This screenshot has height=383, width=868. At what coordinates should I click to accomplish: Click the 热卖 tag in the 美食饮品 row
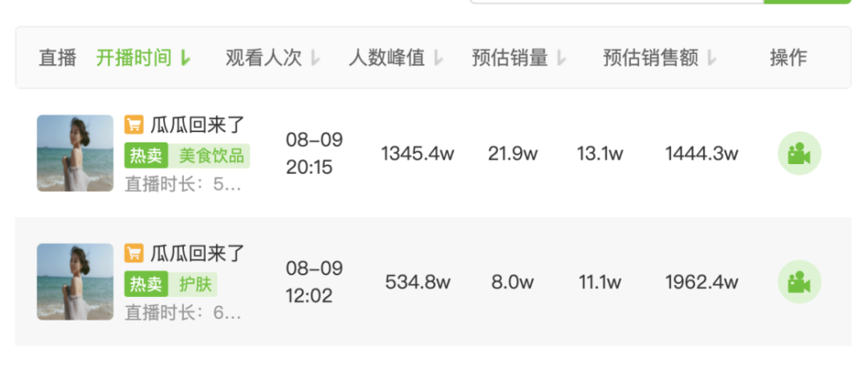point(146,156)
